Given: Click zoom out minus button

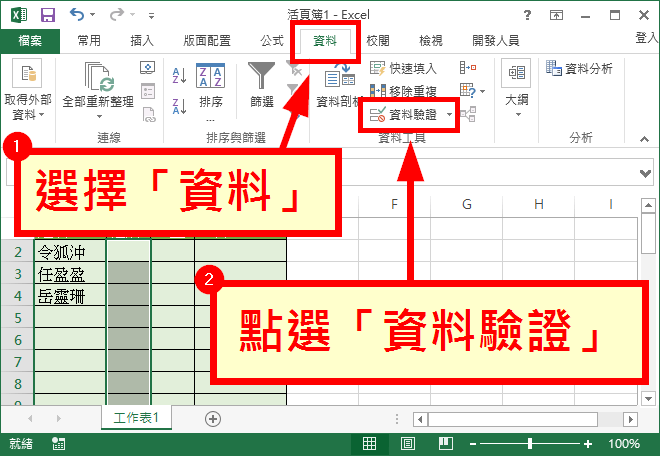Looking at the screenshot, I should (x=473, y=444).
